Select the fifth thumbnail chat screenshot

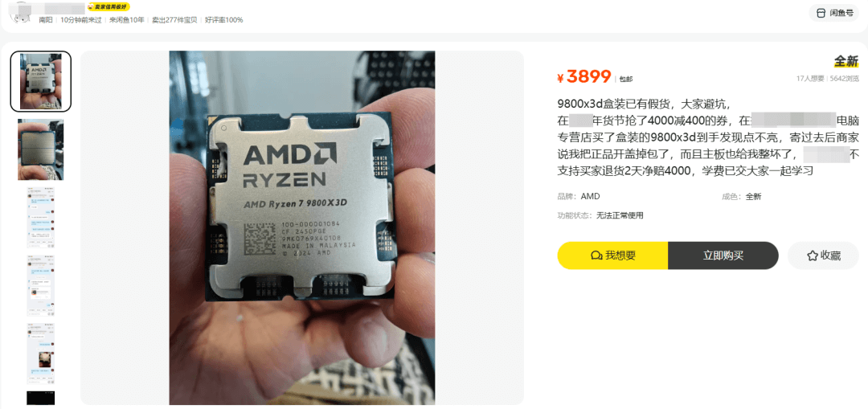41,354
